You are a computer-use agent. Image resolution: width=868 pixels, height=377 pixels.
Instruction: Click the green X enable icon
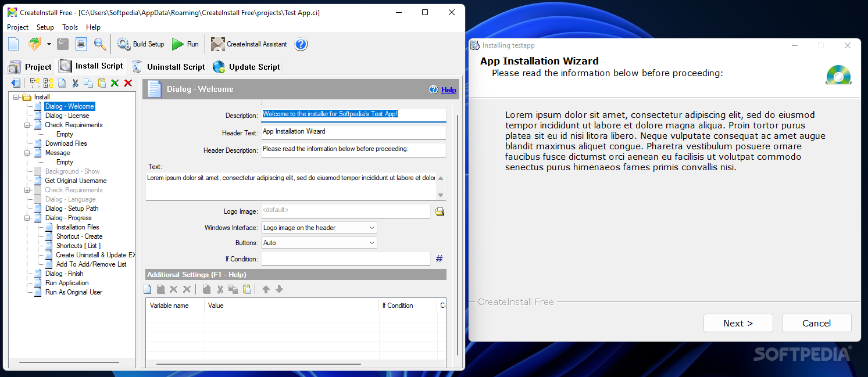115,83
